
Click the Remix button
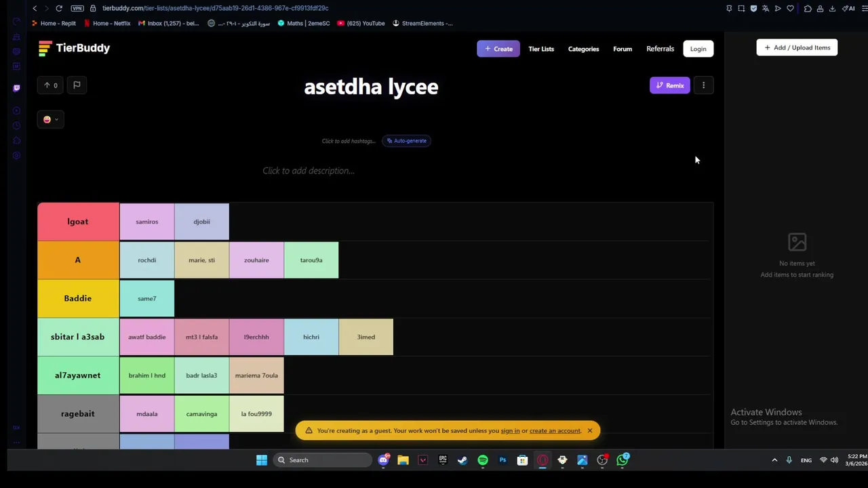(670, 85)
